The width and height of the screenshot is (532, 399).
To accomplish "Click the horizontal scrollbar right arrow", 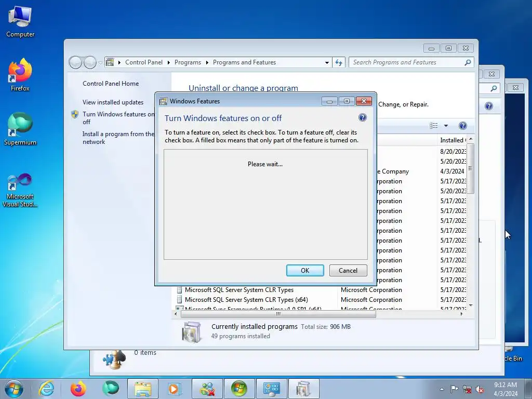I will (x=461, y=314).
